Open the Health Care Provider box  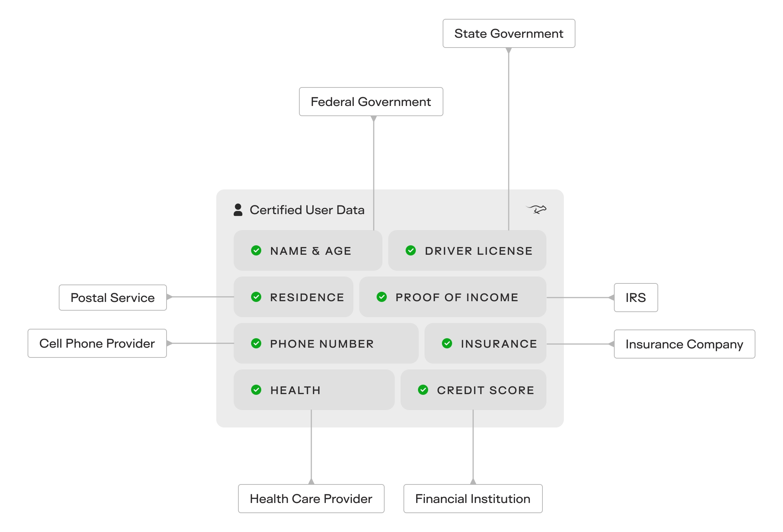pos(311,499)
